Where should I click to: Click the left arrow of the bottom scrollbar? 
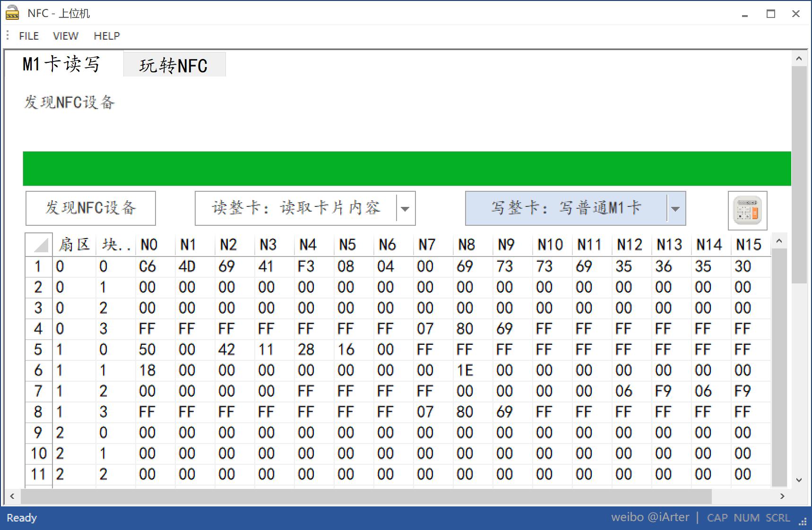point(11,496)
